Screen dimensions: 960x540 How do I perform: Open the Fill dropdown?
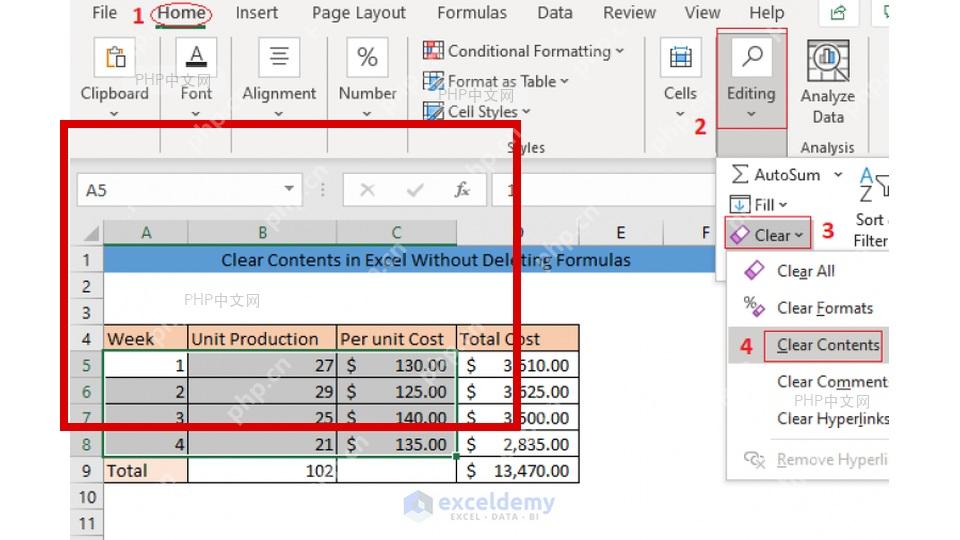759,204
